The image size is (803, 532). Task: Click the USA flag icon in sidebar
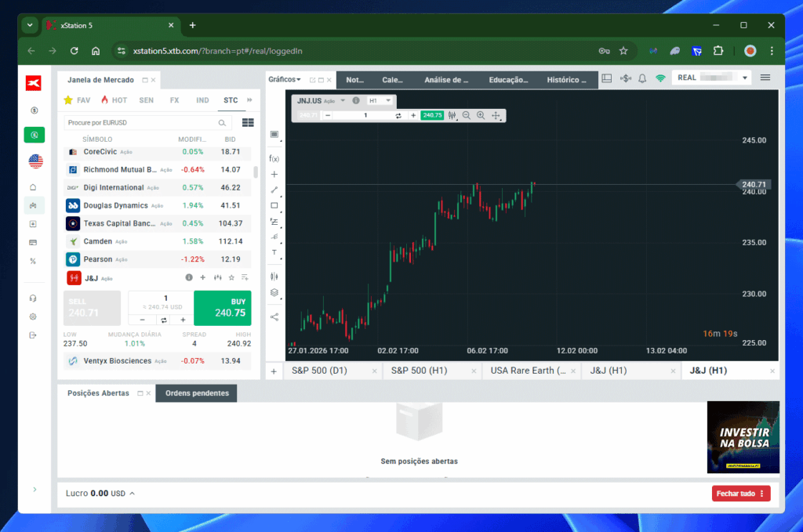35,161
